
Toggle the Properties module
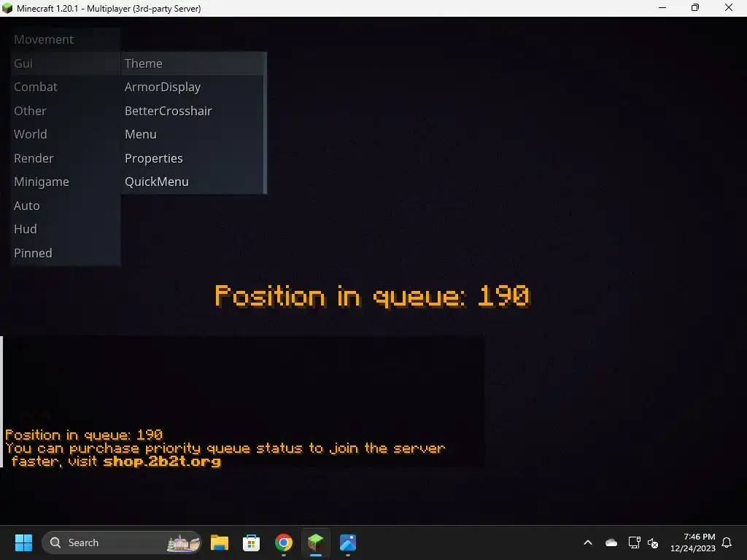193,158
